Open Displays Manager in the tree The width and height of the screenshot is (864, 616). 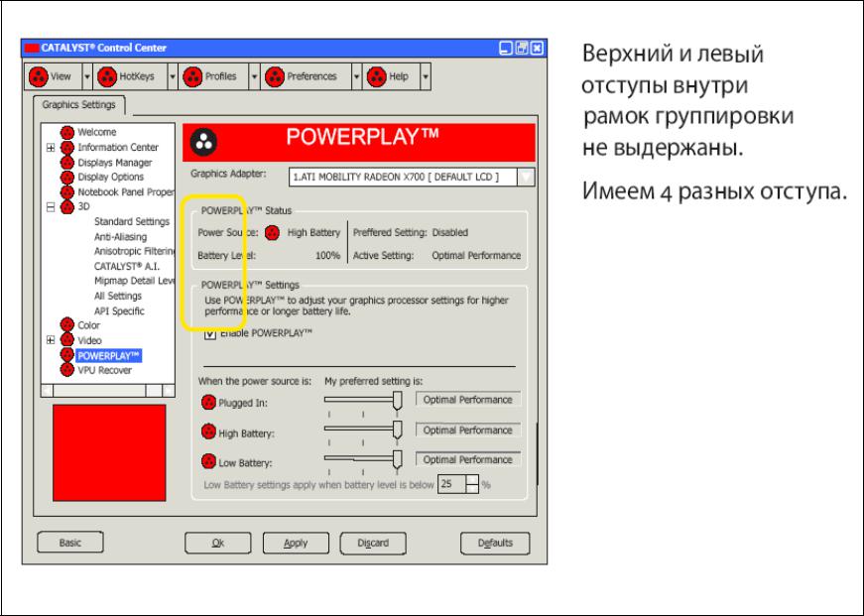coord(115,163)
